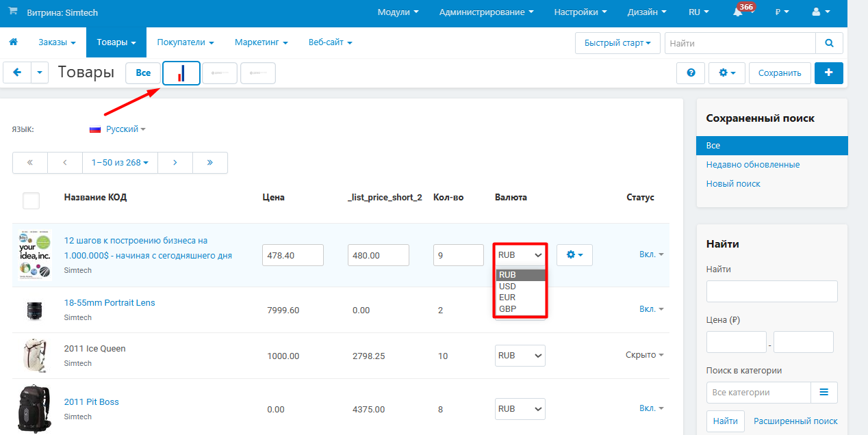Open the Заказы menu
This screenshot has height=435, width=868.
point(57,42)
